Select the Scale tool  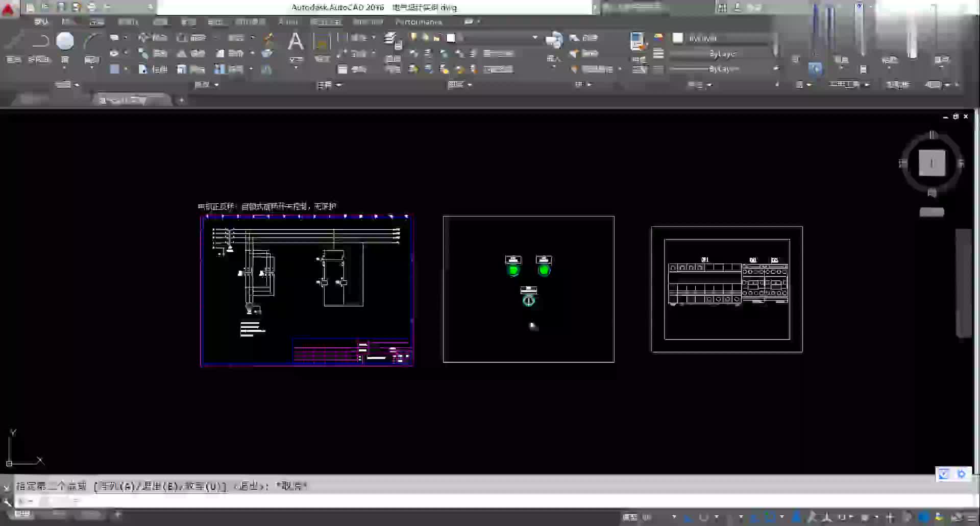(x=191, y=69)
